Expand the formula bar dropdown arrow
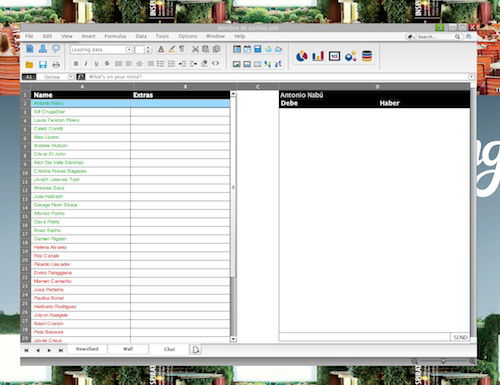500x385 pixels. [x=471, y=77]
